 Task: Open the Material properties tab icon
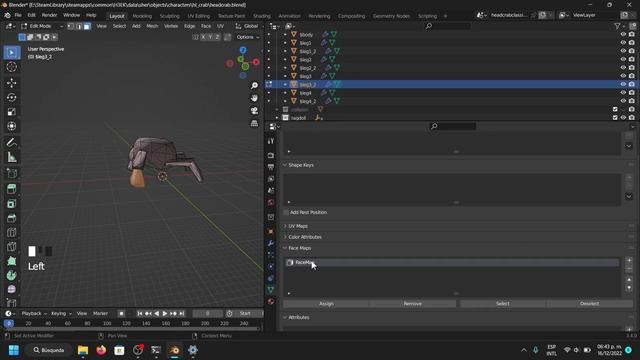[271, 301]
